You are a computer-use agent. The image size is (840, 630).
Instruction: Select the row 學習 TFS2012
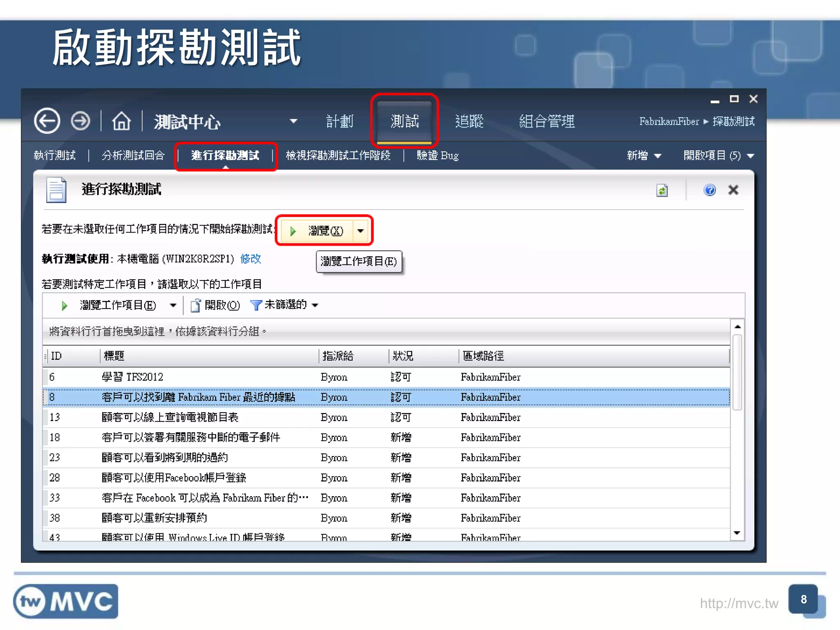click(386, 377)
